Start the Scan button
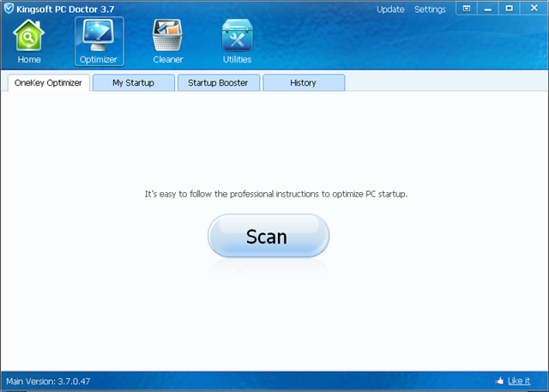Screen dimensions: 549x392 (268, 236)
